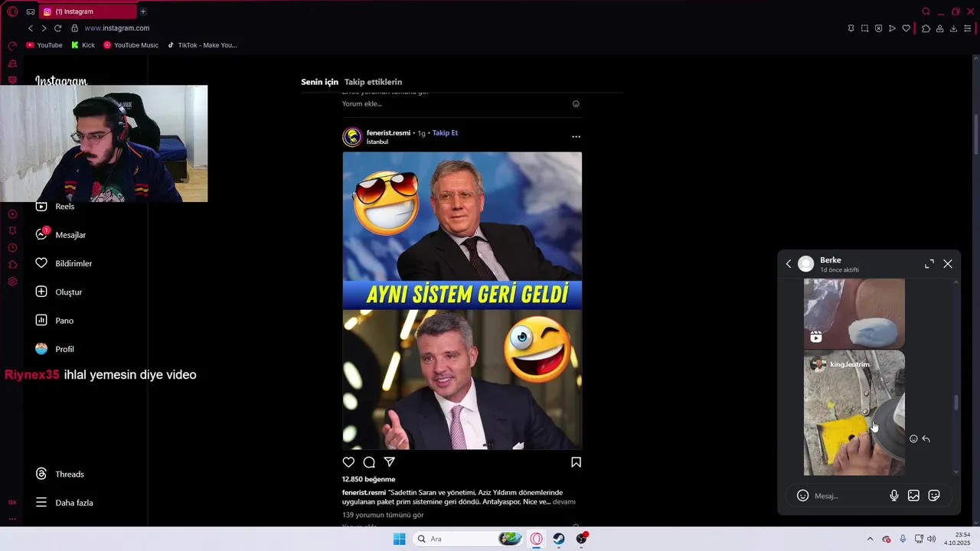Reply to the shared reel message
This screenshot has height=551, width=980.
click(x=926, y=439)
